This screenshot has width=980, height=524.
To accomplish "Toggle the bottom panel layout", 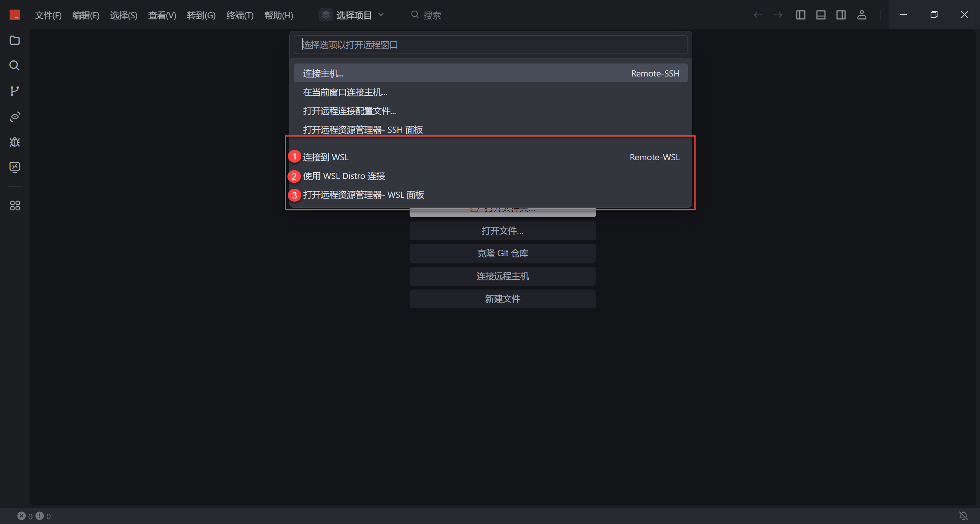I will [x=821, y=15].
